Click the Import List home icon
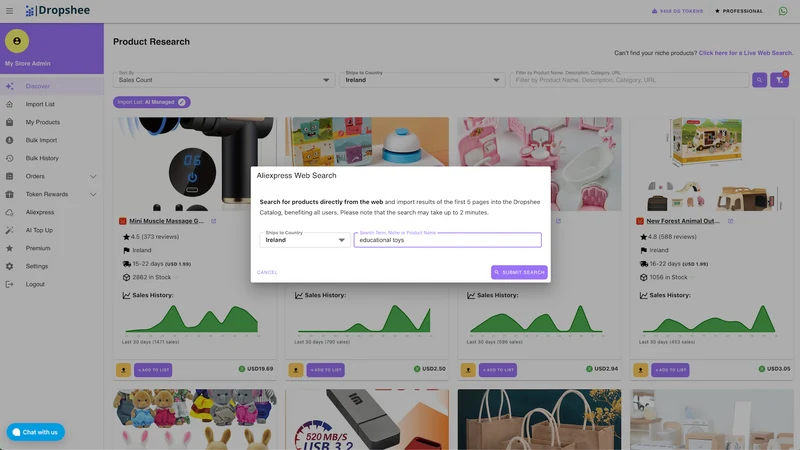Screen dimensions: 800x450 [9, 104]
